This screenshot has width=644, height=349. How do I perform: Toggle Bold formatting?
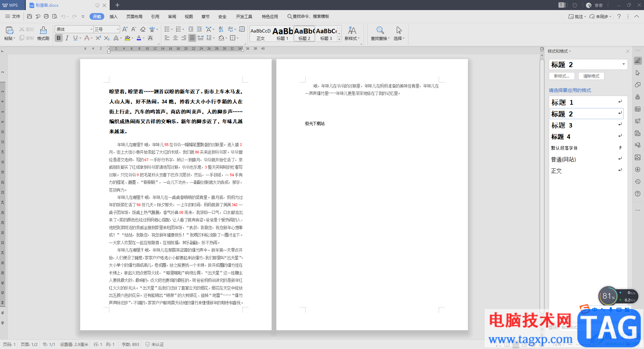coord(59,38)
